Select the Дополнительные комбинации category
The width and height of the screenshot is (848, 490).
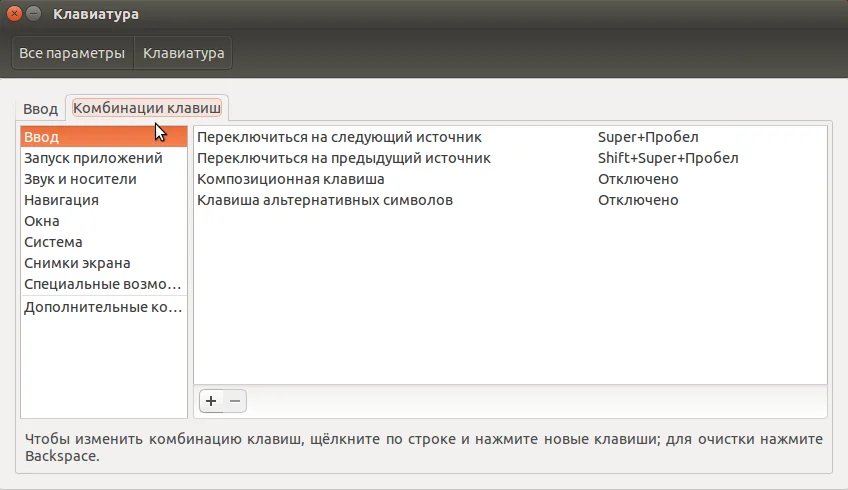(104, 307)
